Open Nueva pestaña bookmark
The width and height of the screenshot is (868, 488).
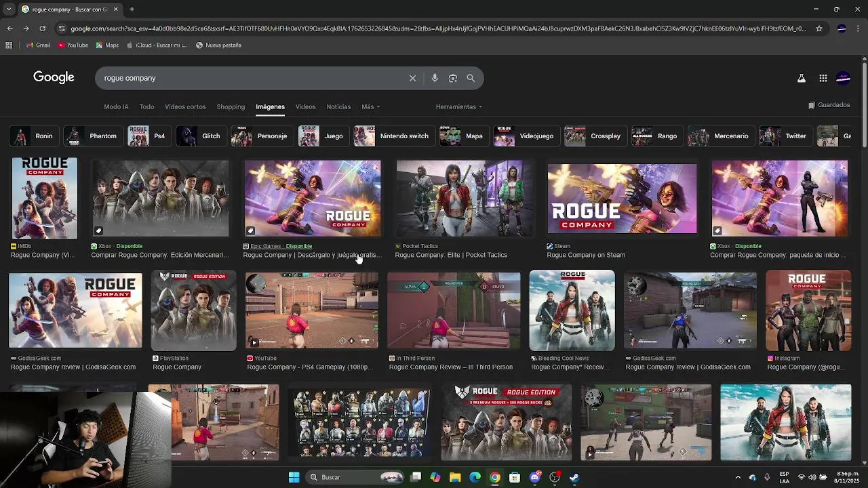[x=218, y=45]
